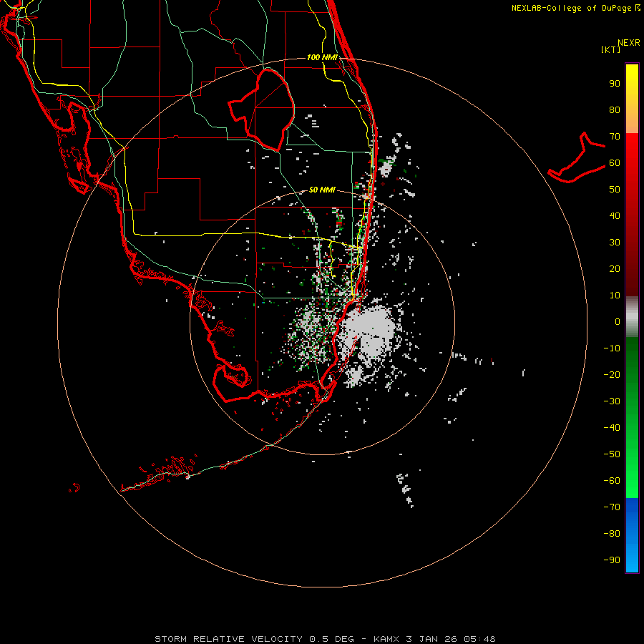This screenshot has height=644, width=644.
Task: Click the -20 scale value
Action: (612, 375)
